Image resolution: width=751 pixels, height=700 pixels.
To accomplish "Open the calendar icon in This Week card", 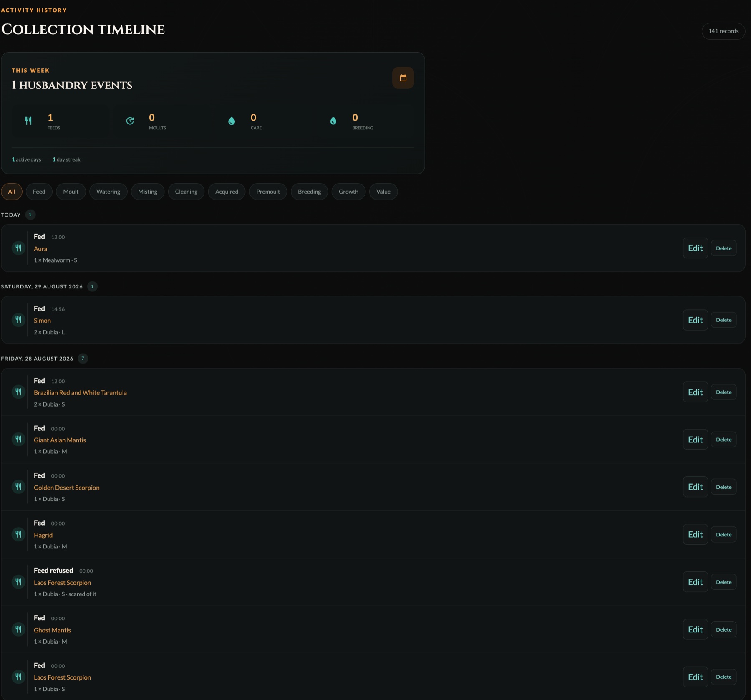I will [403, 78].
